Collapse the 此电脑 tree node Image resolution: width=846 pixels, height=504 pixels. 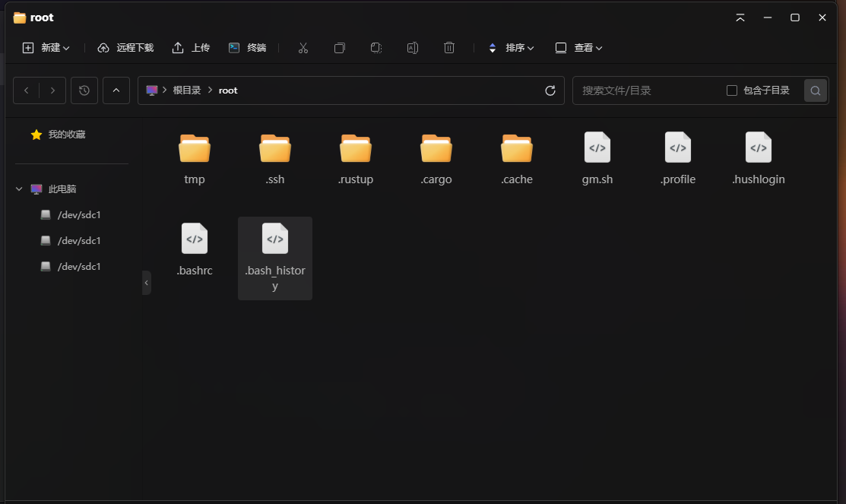(x=20, y=189)
